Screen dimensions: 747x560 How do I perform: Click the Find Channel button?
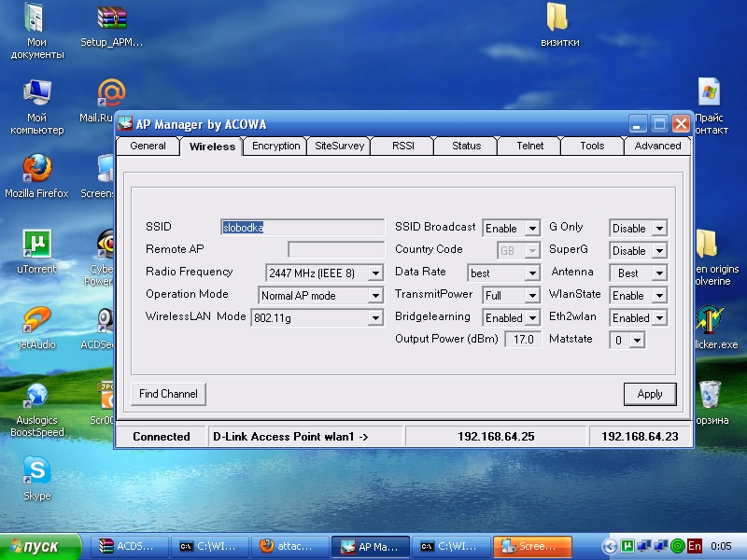(x=168, y=394)
